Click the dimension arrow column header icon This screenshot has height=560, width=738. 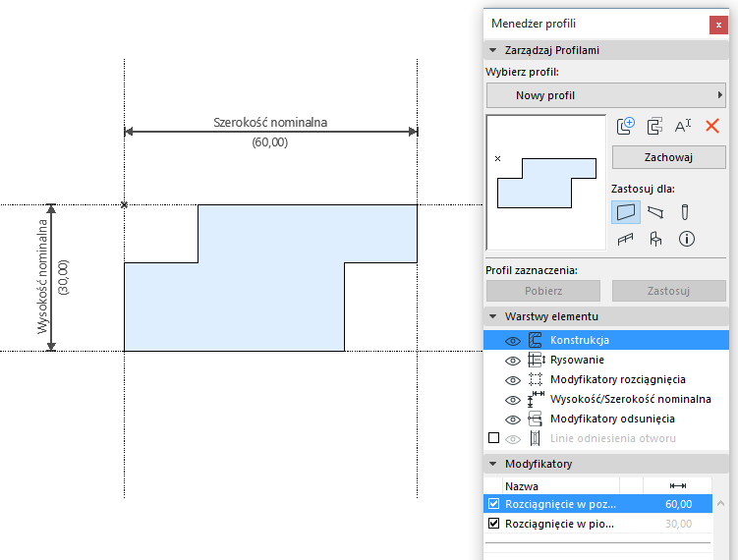(x=678, y=485)
